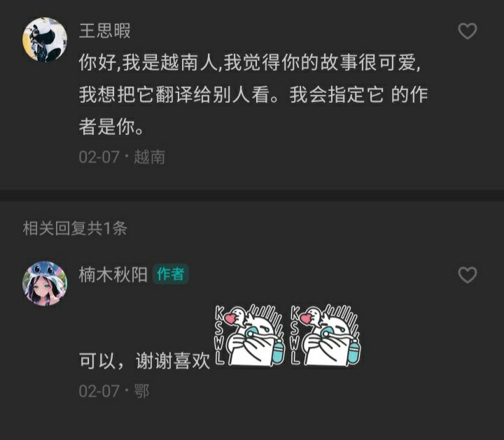Select the comment text about translating the story

pos(253,94)
